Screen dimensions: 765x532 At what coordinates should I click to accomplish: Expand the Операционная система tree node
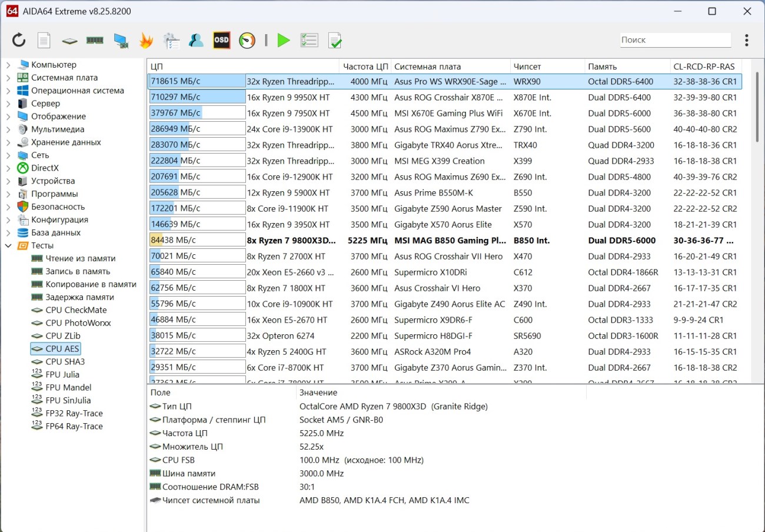(8, 91)
